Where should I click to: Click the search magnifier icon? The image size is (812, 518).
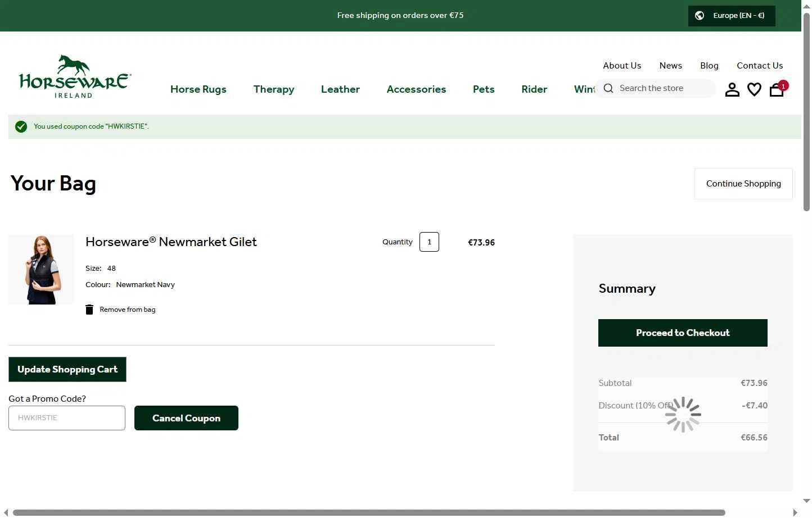tap(608, 88)
